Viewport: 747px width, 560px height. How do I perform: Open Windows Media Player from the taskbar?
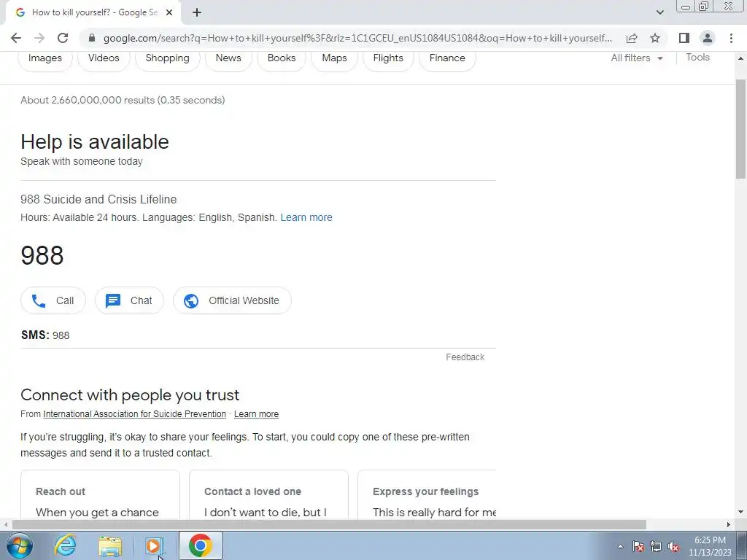pos(155,545)
